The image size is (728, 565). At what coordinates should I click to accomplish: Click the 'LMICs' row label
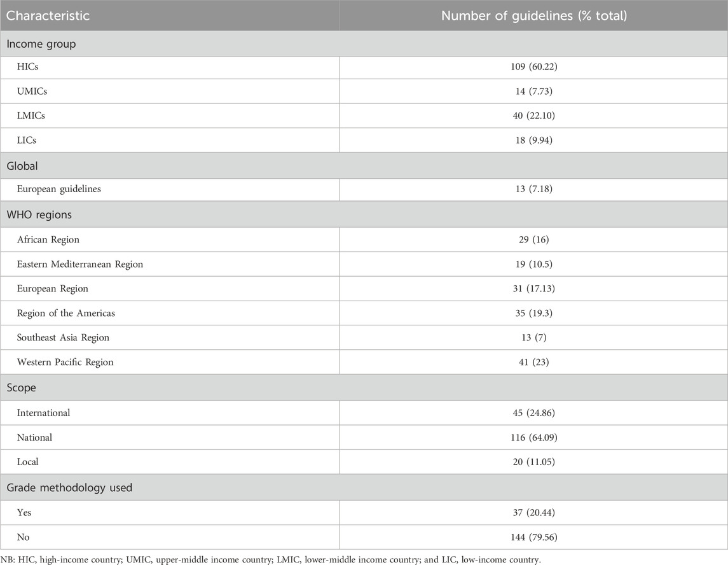coord(31,116)
